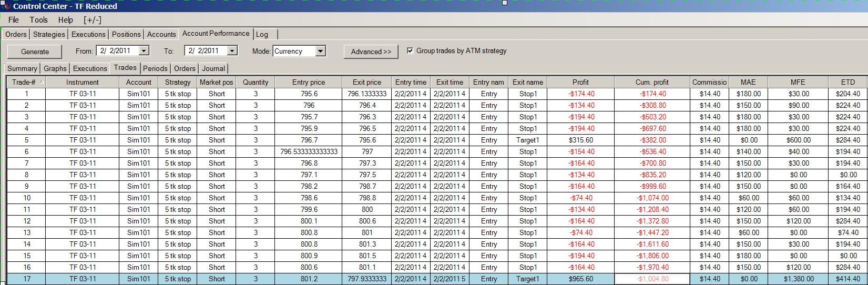868x285 pixels.
Task: Click cumulative profit -$999.60
Action: click(652, 186)
